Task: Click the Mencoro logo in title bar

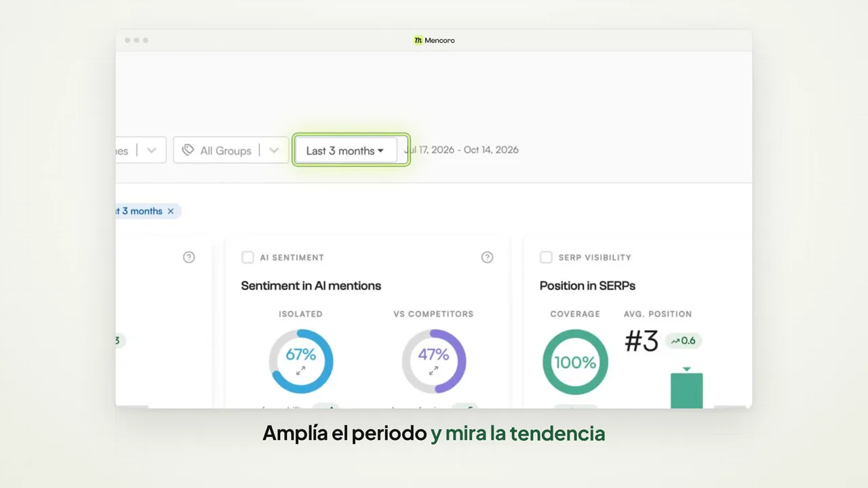Action: coord(418,40)
